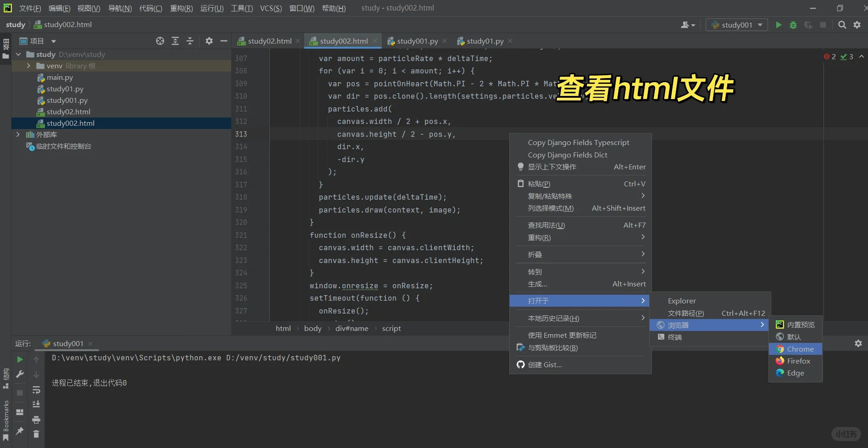Open study001 run configuration dropdown
The image size is (868, 448).
[737, 25]
